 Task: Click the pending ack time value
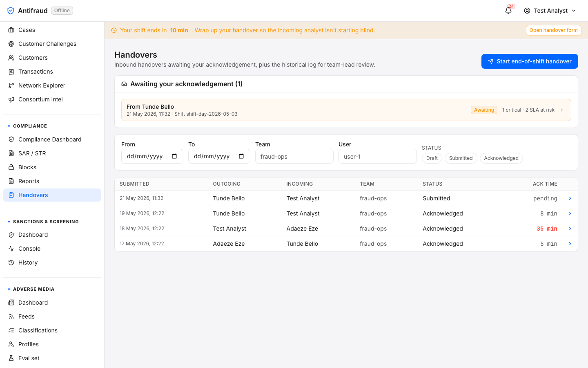[545, 198]
